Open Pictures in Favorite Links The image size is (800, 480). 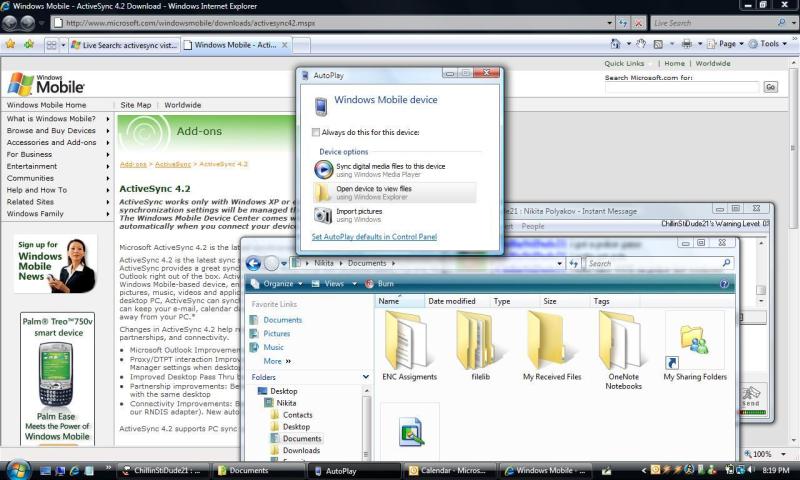277,334
